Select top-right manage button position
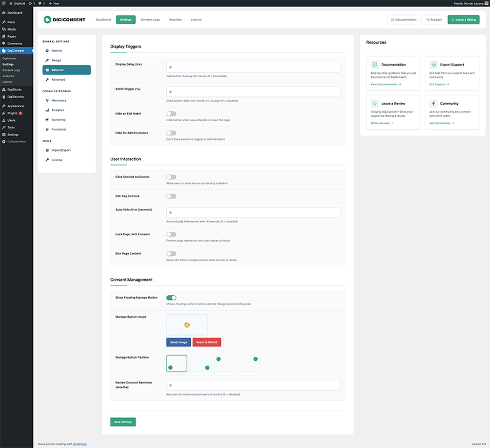The image size is (490, 448). (x=249, y=363)
